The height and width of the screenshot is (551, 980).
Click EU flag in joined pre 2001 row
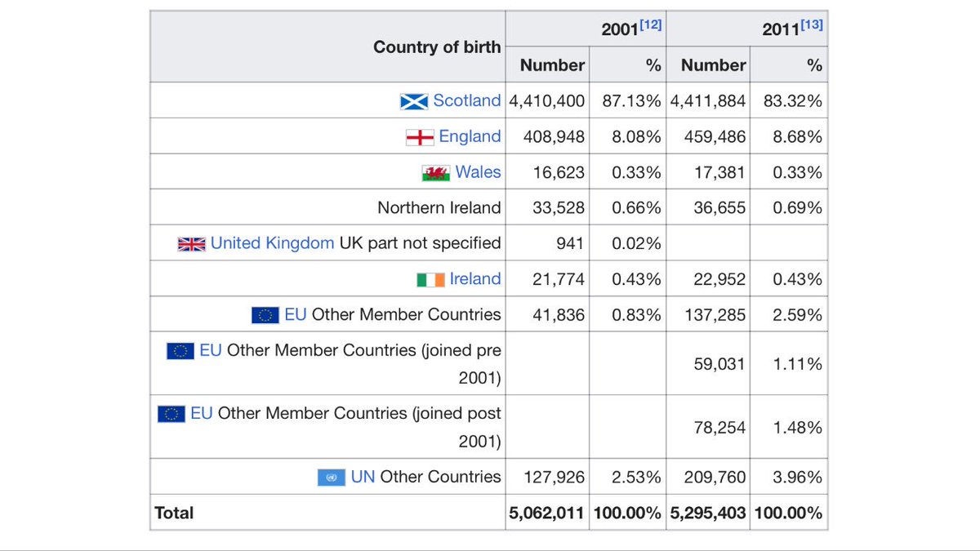click(180, 351)
